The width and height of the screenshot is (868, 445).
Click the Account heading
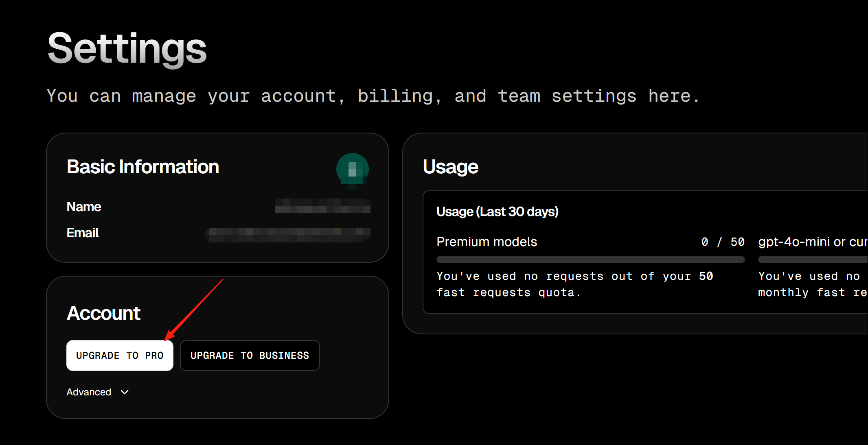click(x=103, y=313)
